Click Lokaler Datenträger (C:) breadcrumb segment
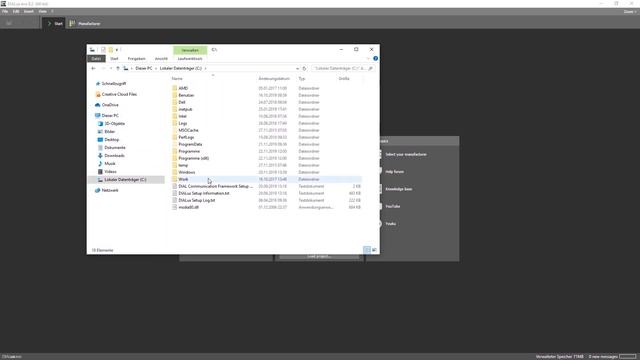640x360 pixels. coord(181,69)
